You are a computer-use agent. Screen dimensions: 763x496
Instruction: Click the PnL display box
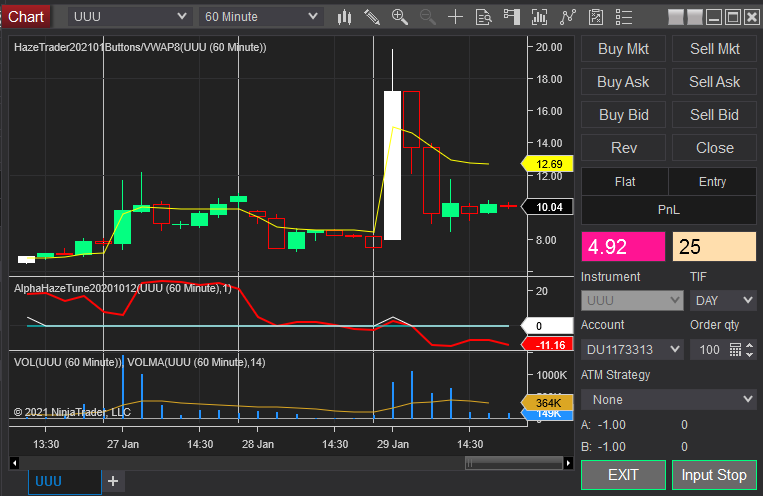[669, 210]
